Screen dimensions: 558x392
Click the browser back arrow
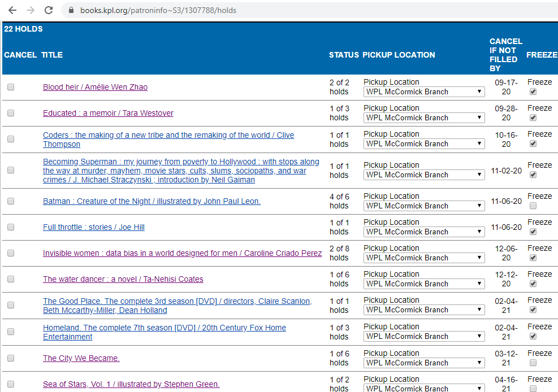(12, 10)
